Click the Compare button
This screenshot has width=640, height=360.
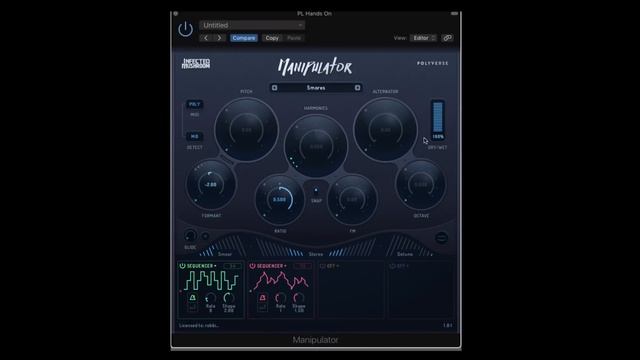click(244, 38)
